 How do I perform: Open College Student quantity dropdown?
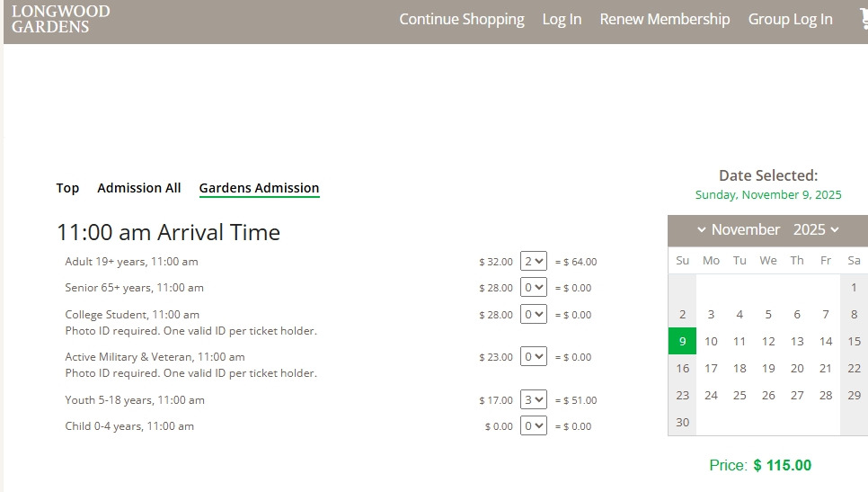click(x=534, y=314)
